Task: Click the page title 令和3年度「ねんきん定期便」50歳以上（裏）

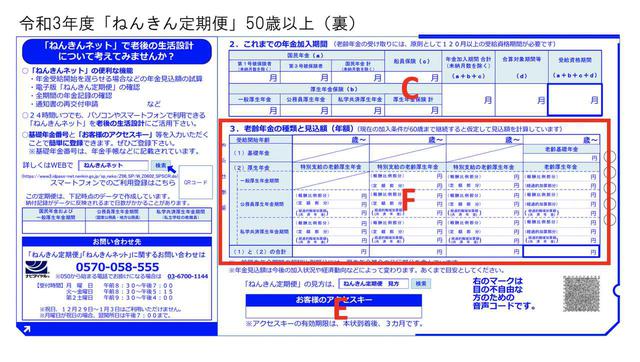Action: [188, 23]
